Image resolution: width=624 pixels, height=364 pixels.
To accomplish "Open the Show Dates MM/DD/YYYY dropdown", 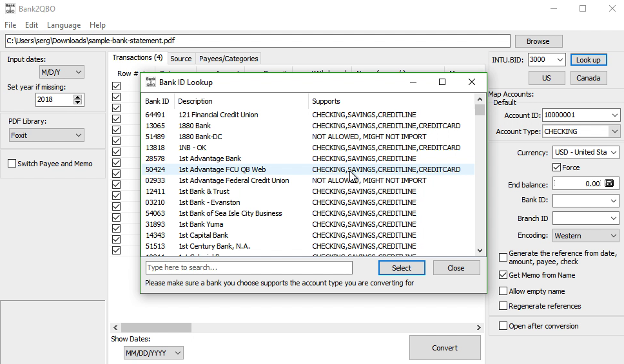I will coord(153,353).
